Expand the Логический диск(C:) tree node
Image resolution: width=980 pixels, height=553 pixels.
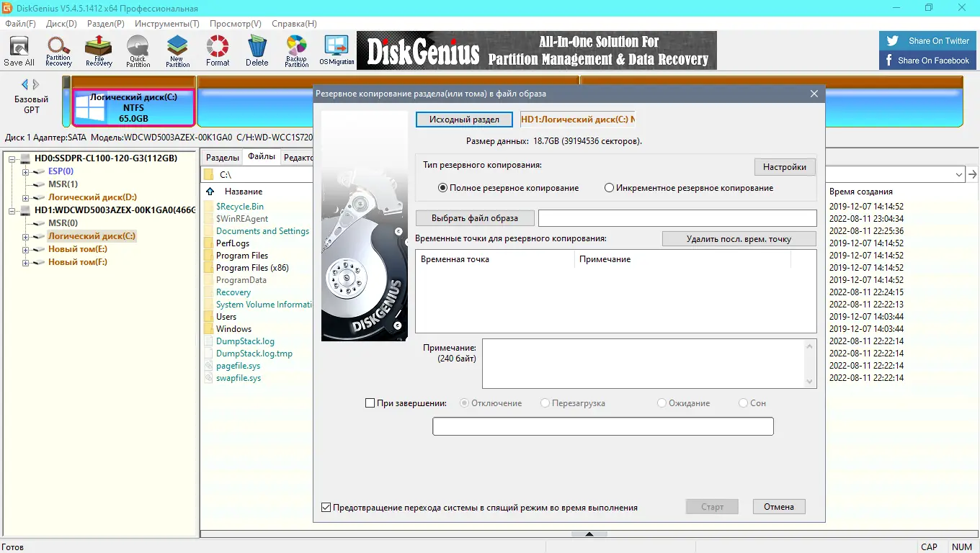click(x=26, y=236)
